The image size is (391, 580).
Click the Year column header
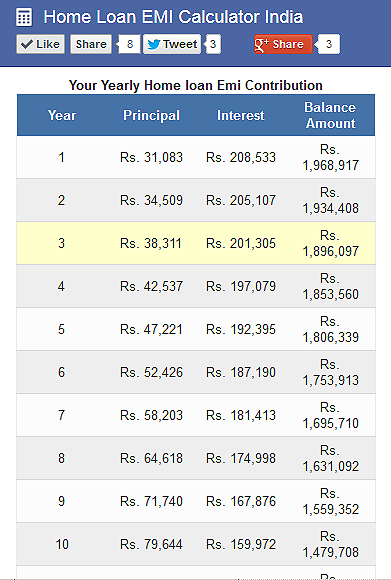(x=62, y=115)
